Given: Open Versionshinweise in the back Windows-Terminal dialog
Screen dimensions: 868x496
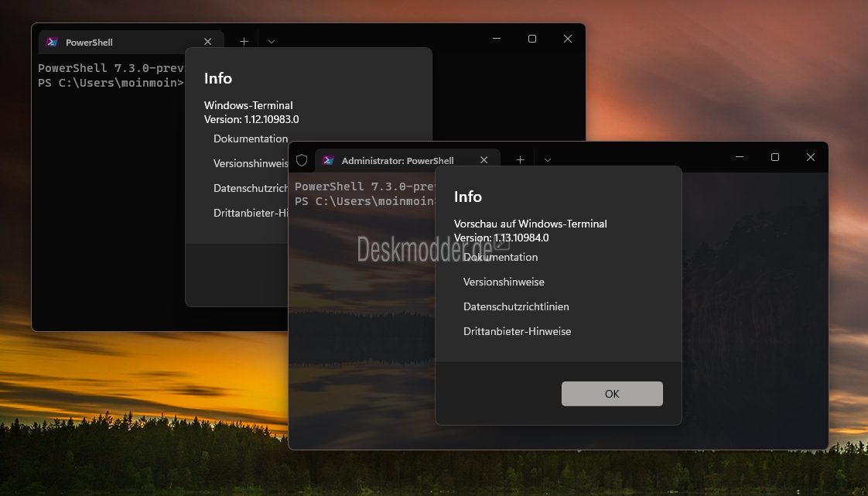Looking at the screenshot, I should (x=251, y=163).
